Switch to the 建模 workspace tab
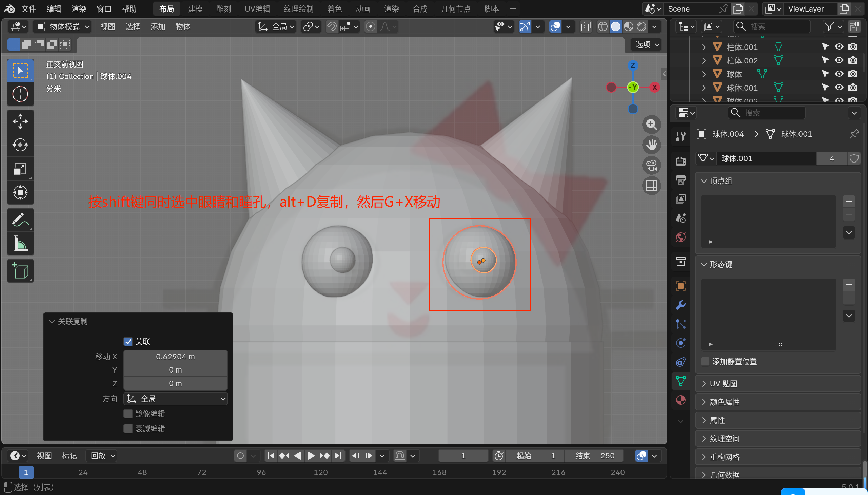 pyautogui.click(x=195, y=9)
